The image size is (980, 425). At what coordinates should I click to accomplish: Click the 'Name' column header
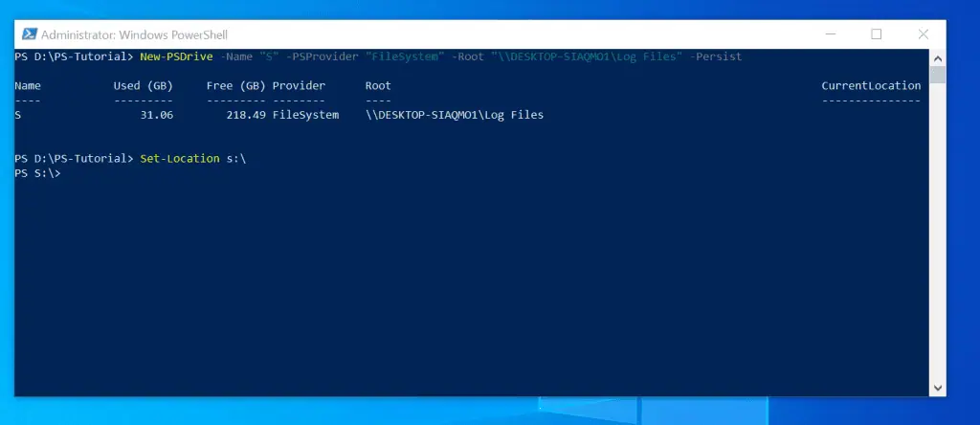point(28,85)
